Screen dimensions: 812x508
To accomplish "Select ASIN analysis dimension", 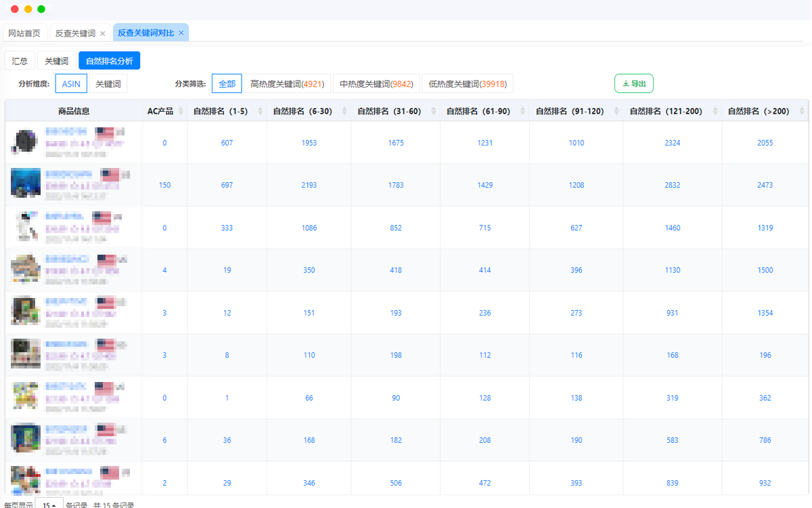I will 71,84.
